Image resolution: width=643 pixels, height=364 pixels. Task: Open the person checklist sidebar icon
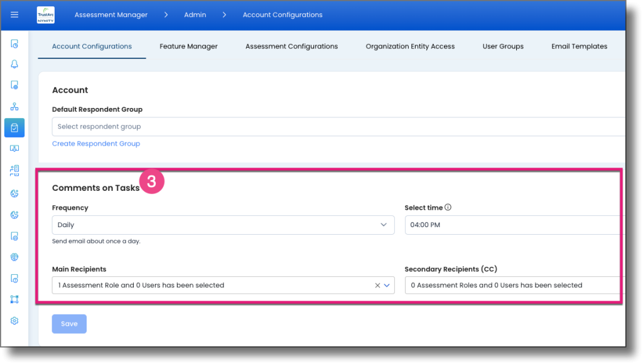tap(14, 171)
